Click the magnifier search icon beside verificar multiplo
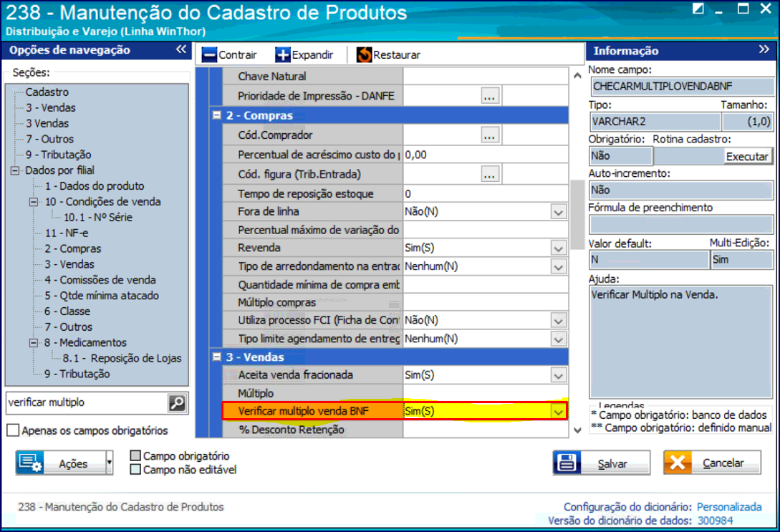The image size is (780, 532). pyautogui.click(x=177, y=402)
